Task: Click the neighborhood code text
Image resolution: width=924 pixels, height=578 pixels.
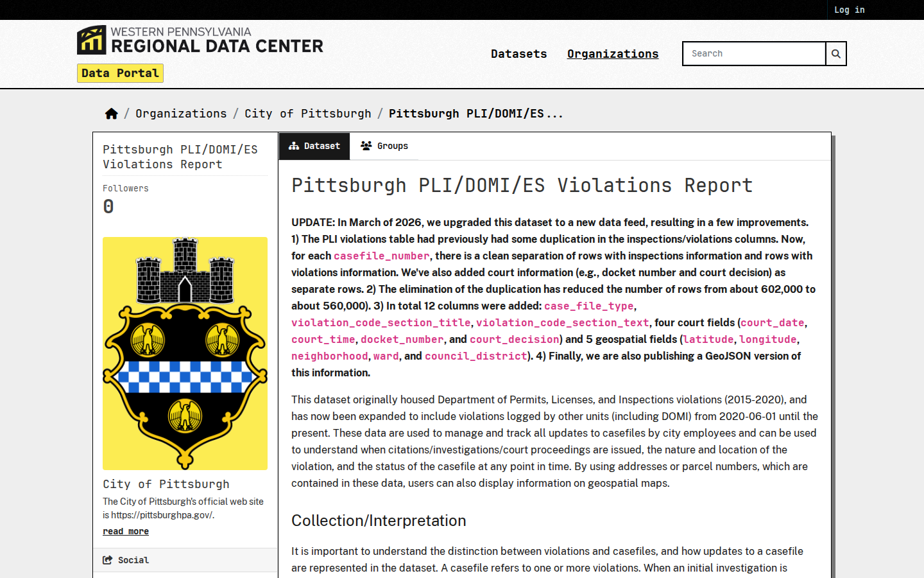Action: pos(330,356)
